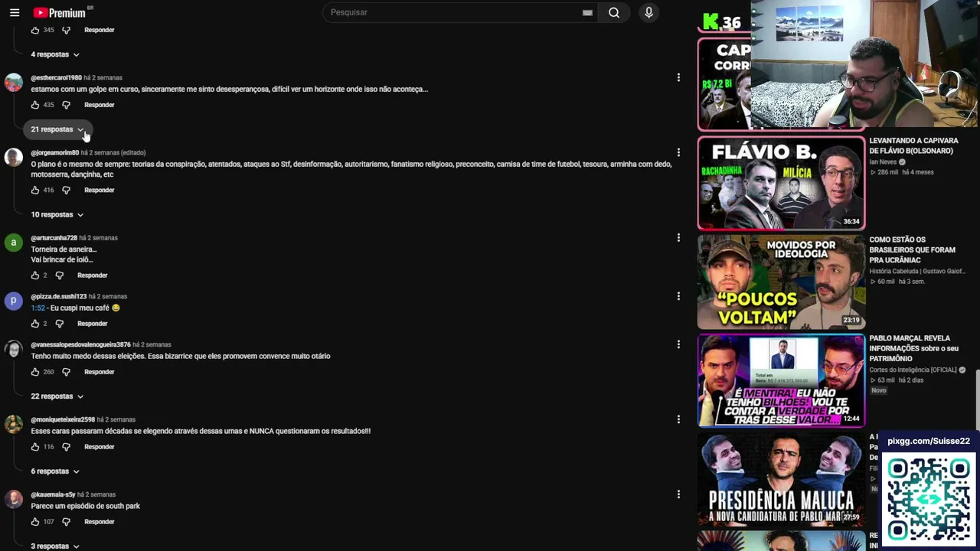Open Ian Neves channel from sidebar
The width and height of the screenshot is (980, 551).
point(883,162)
